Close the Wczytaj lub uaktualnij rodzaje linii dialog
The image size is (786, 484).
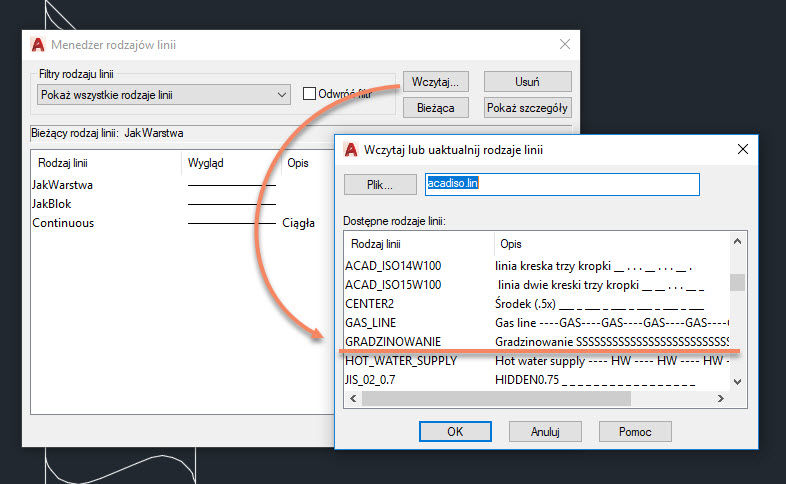tap(743, 149)
